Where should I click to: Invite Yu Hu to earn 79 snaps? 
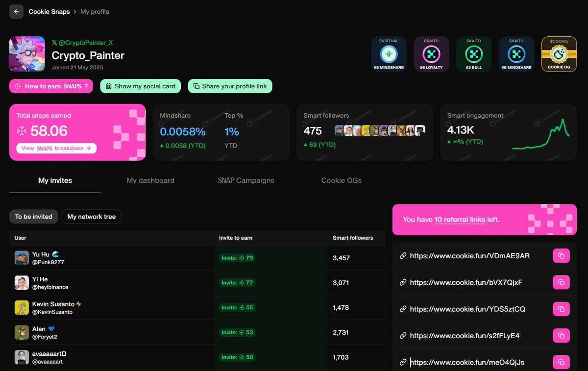pos(237,258)
